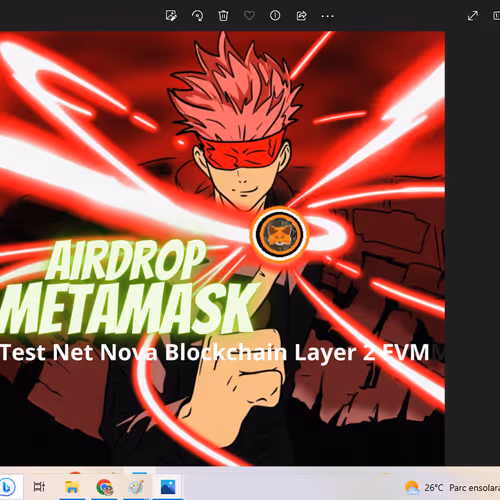Viewport: 500px width, 500px height.
Task: Open the Paint app from the taskbar
Action: (136, 487)
